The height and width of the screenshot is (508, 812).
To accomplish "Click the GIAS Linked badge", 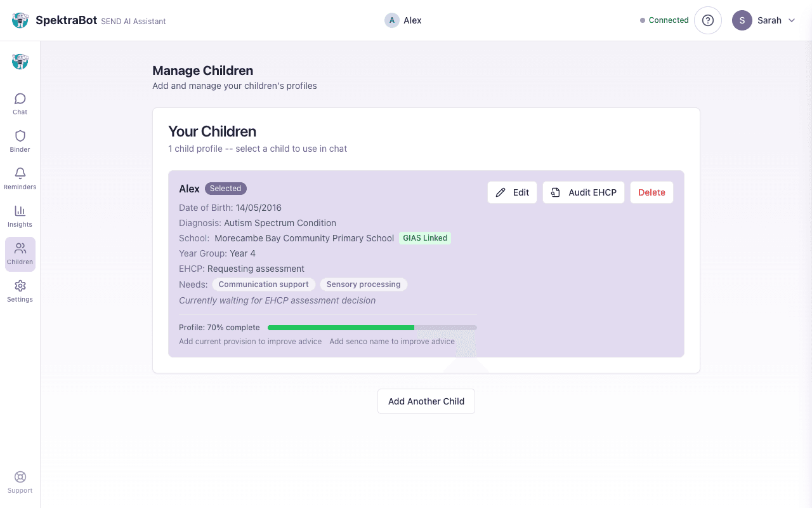I will [425, 238].
